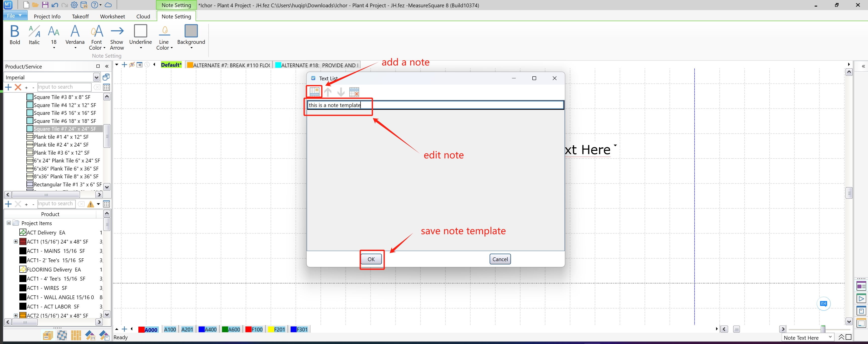The image size is (868, 344).
Task: Click the delete note row icon
Action: pyautogui.click(x=354, y=92)
